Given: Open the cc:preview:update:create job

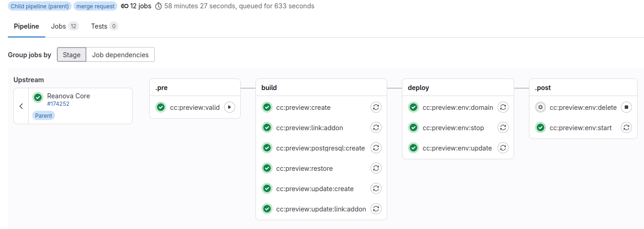Looking at the screenshot, I should (x=315, y=188).
